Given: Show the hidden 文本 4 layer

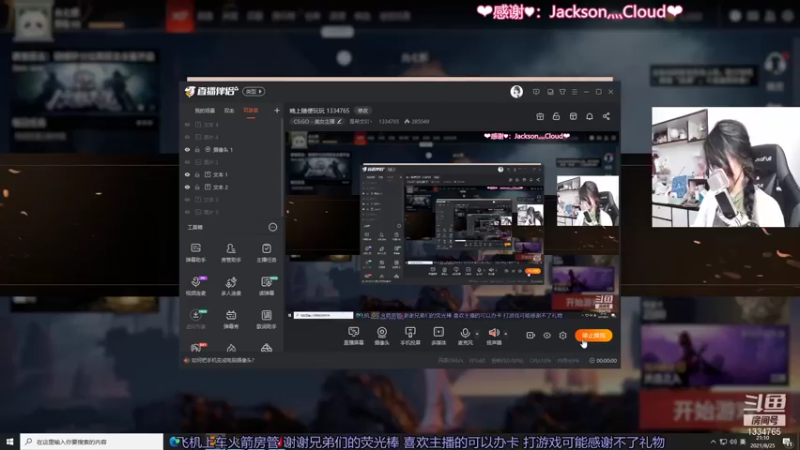Looking at the screenshot, I should tap(187, 124).
